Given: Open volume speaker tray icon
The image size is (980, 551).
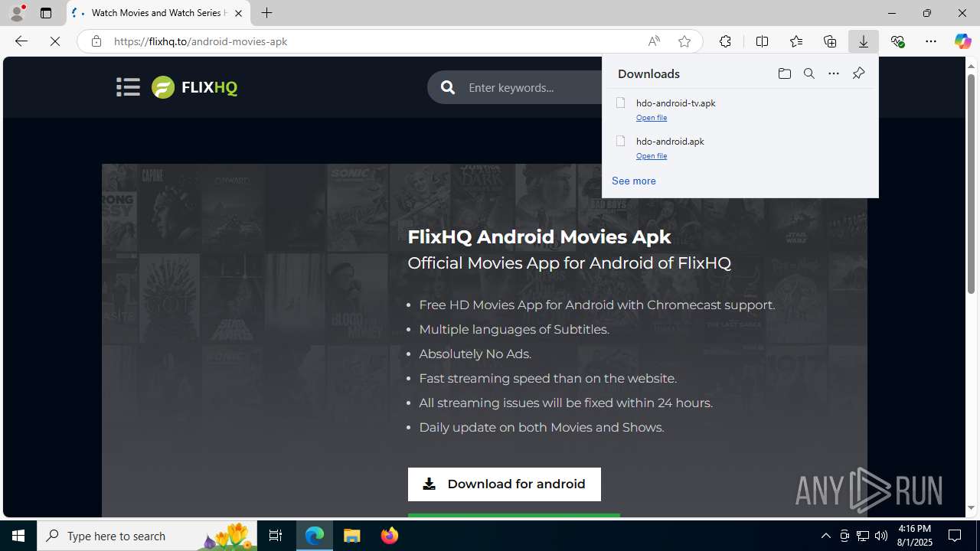Looking at the screenshot, I should (x=881, y=536).
